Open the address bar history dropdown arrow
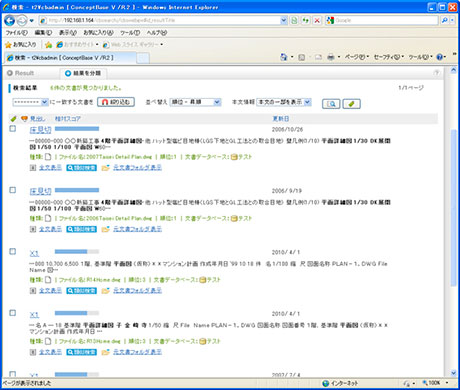 coord(284,21)
